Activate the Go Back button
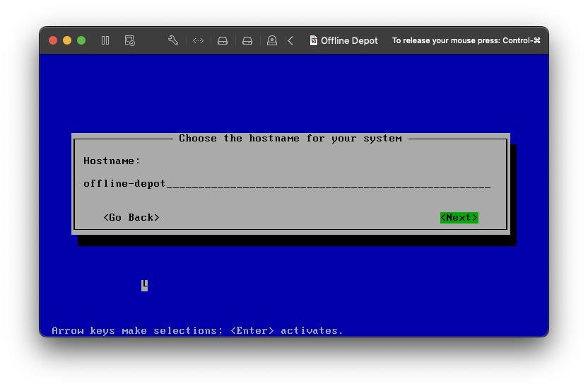 pyautogui.click(x=131, y=217)
